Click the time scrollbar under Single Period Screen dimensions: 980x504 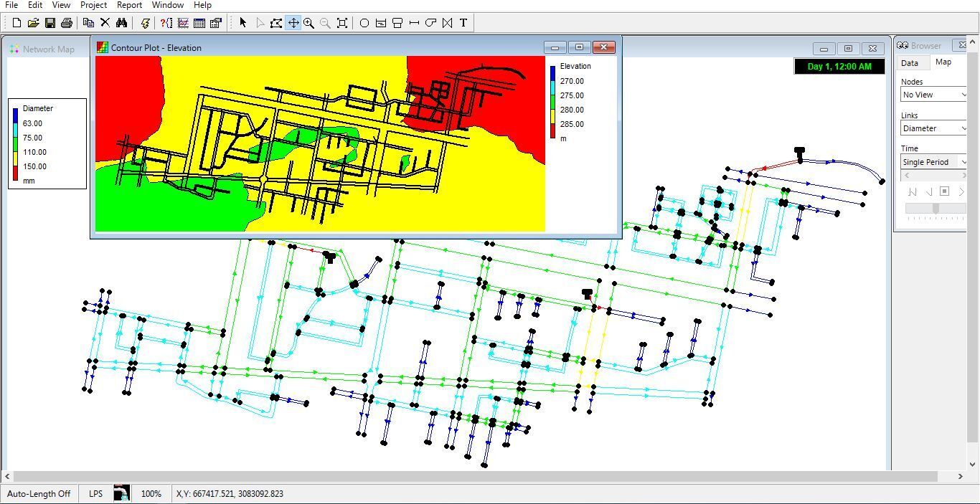pos(934,176)
